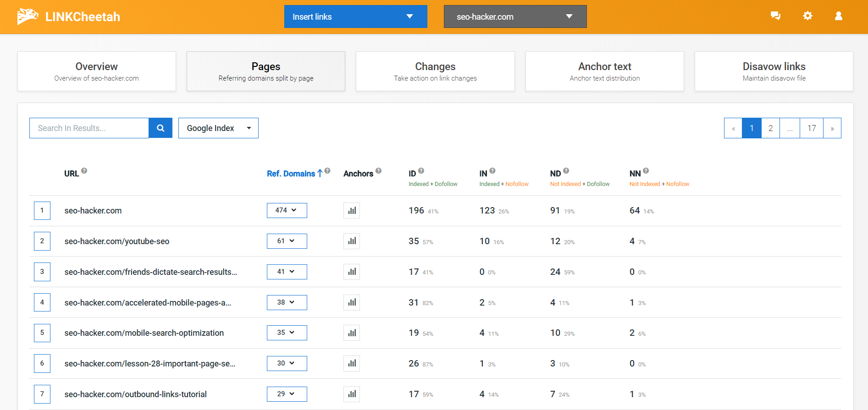868x410 pixels.
Task: Click the next page arrow button
Action: [832, 128]
